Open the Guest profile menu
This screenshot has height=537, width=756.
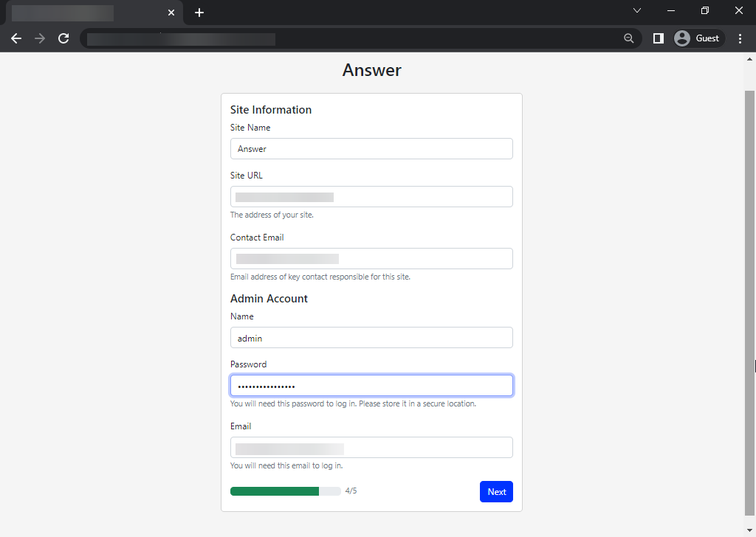[x=699, y=38]
